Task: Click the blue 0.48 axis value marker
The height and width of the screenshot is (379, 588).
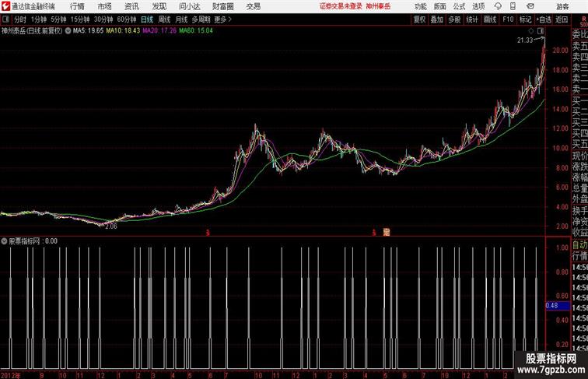Action: click(558, 305)
